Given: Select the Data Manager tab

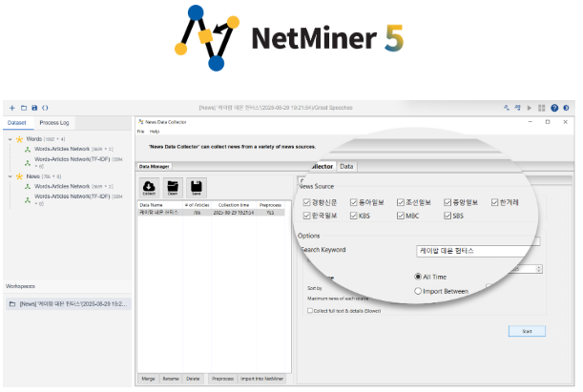Looking at the screenshot, I should pos(155,167).
